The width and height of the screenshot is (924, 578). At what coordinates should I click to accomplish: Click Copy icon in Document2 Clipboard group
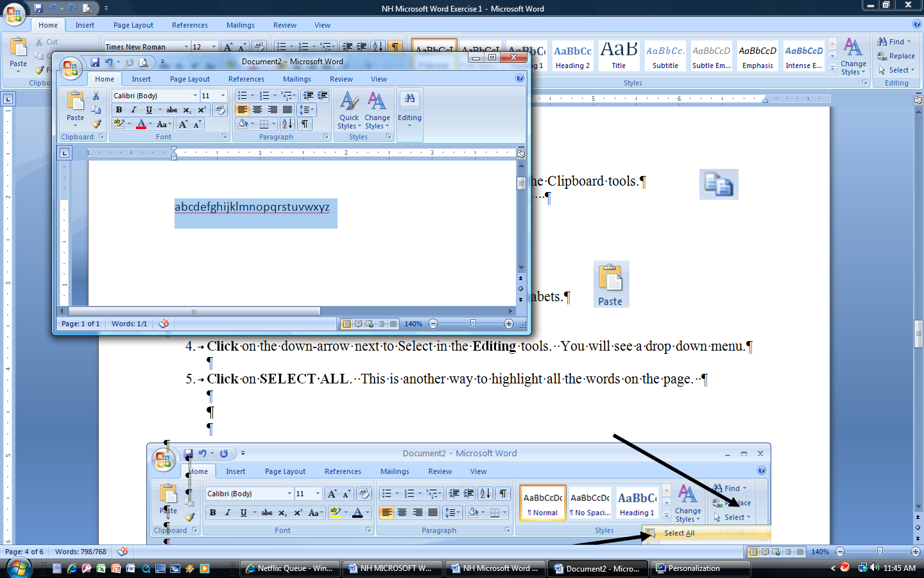[x=96, y=110]
